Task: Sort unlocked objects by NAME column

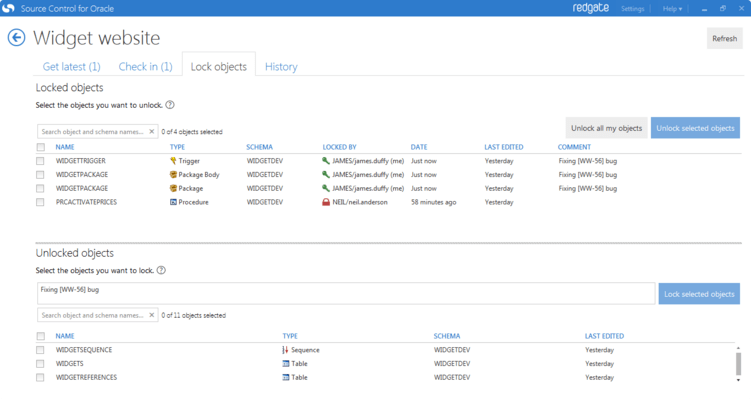Action: 65,336
